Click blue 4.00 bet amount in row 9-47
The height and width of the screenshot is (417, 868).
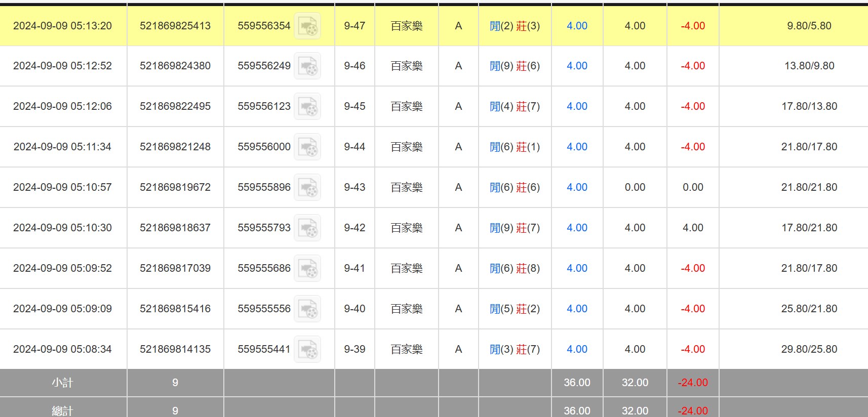577,26
